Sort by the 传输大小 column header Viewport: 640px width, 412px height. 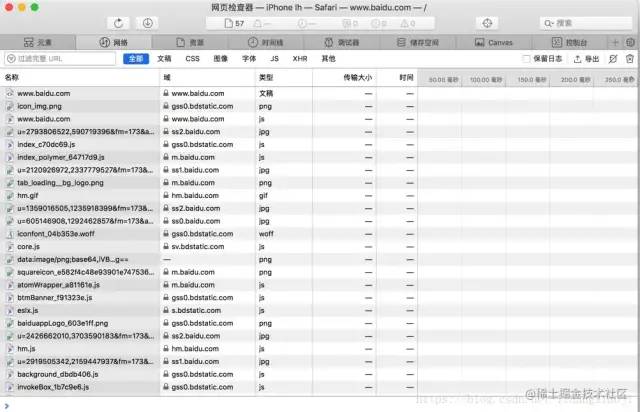click(x=344, y=78)
